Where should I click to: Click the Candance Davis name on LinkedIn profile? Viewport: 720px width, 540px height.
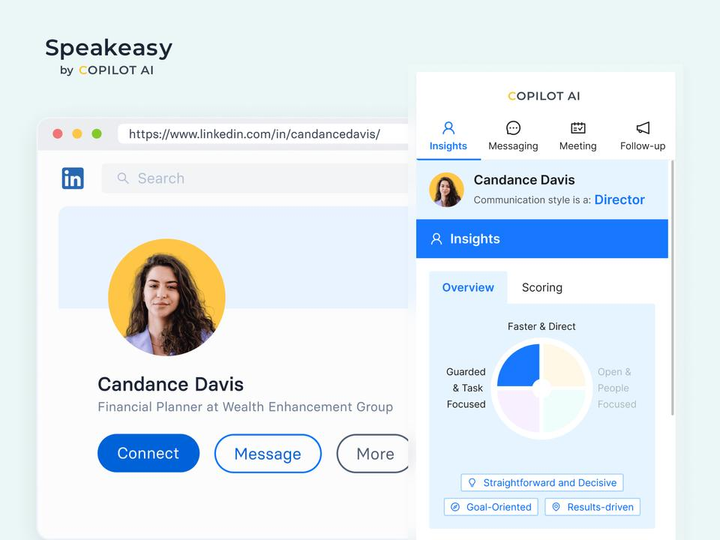(170, 384)
